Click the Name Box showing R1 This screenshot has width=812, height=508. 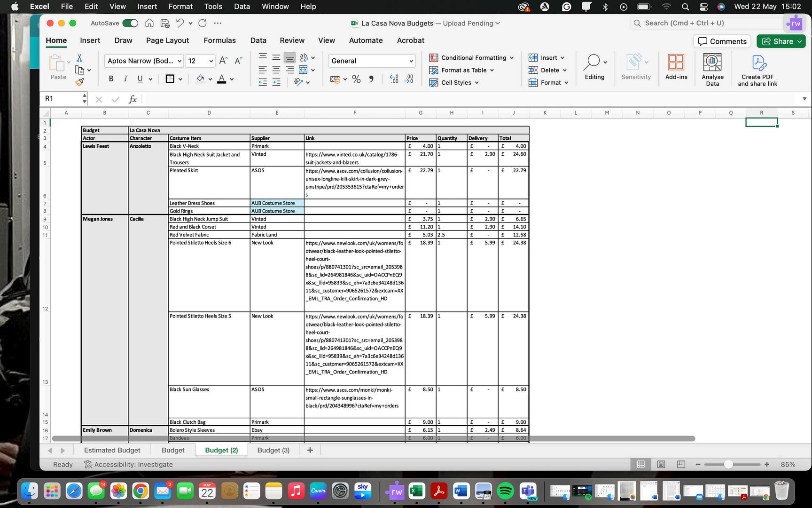(x=63, y=99)
